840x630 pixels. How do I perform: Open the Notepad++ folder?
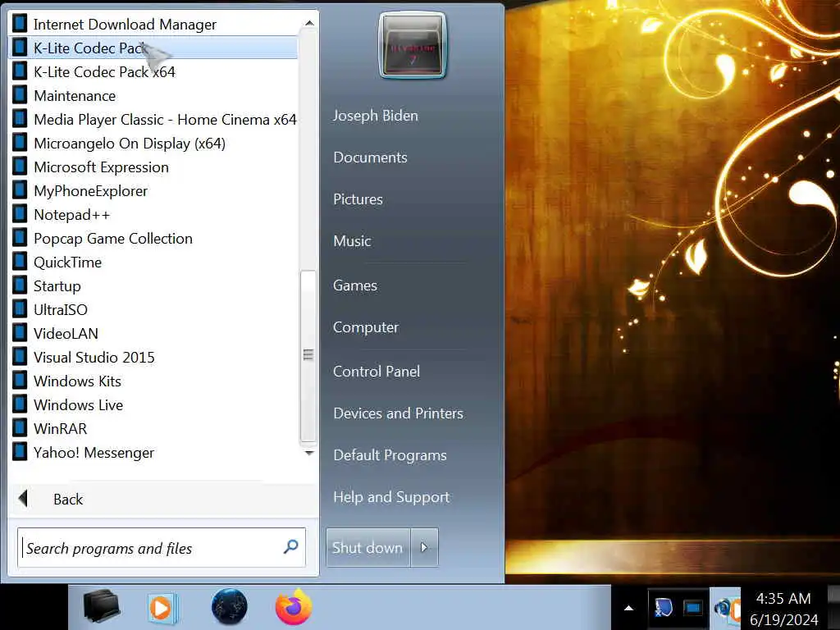pos(153,215)
